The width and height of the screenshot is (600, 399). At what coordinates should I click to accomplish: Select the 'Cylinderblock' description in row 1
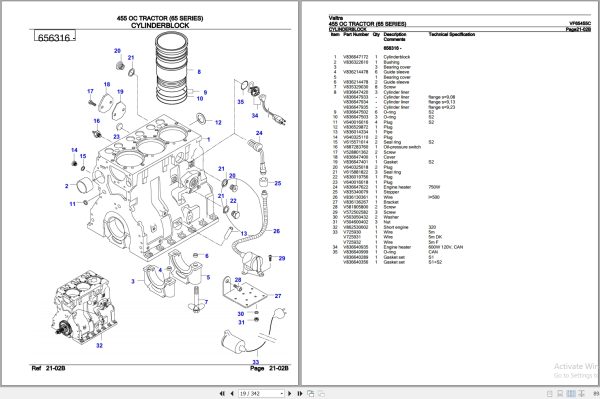point(397,57)
